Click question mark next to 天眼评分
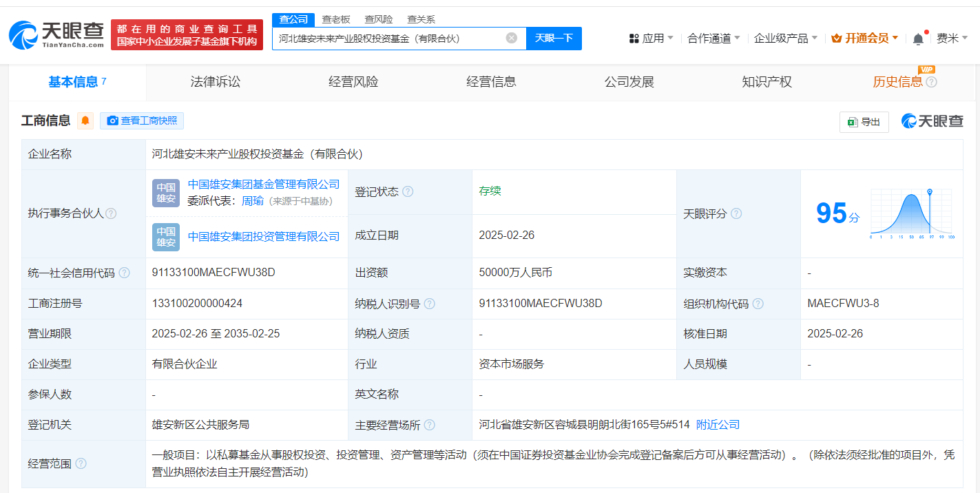Image resolution: width=980 pixels, height=493 pixels. (x=736, y=213)
